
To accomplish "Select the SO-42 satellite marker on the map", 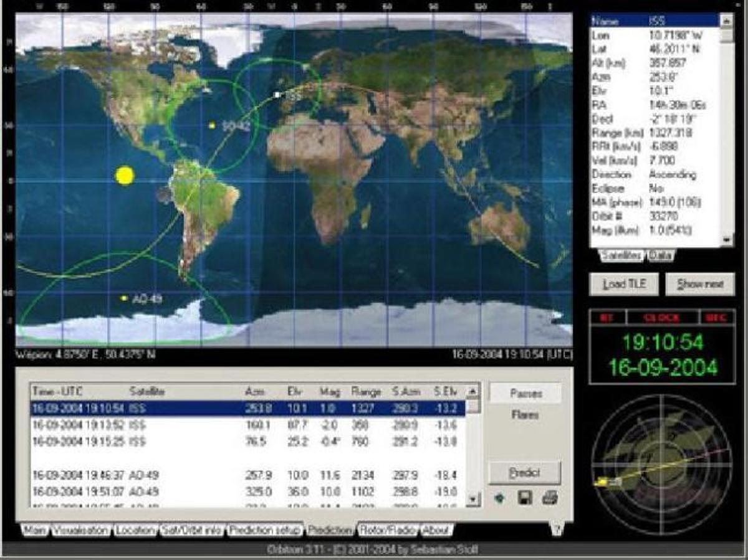I will pyautogui.click(x=213, y=126).
